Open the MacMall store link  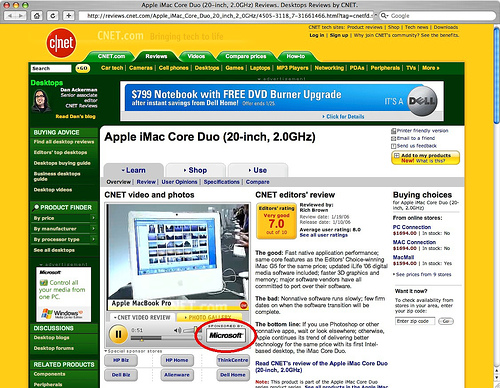pyautogui.click(x=403, y=257)
